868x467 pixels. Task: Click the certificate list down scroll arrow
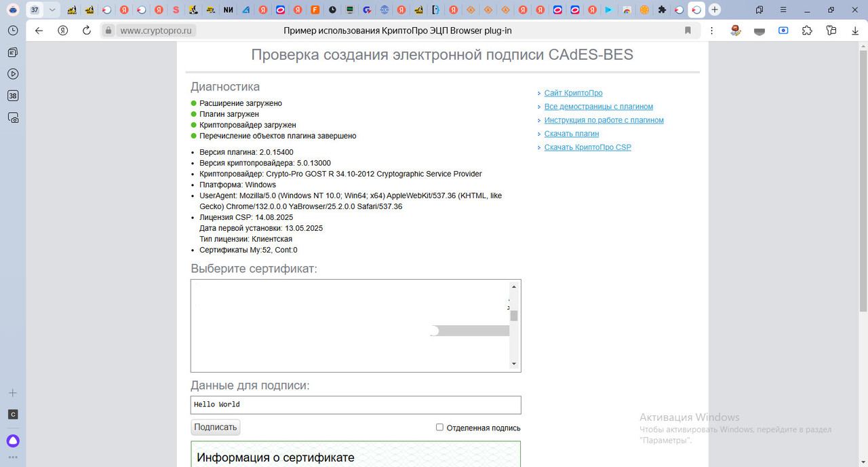pos(514,365)
